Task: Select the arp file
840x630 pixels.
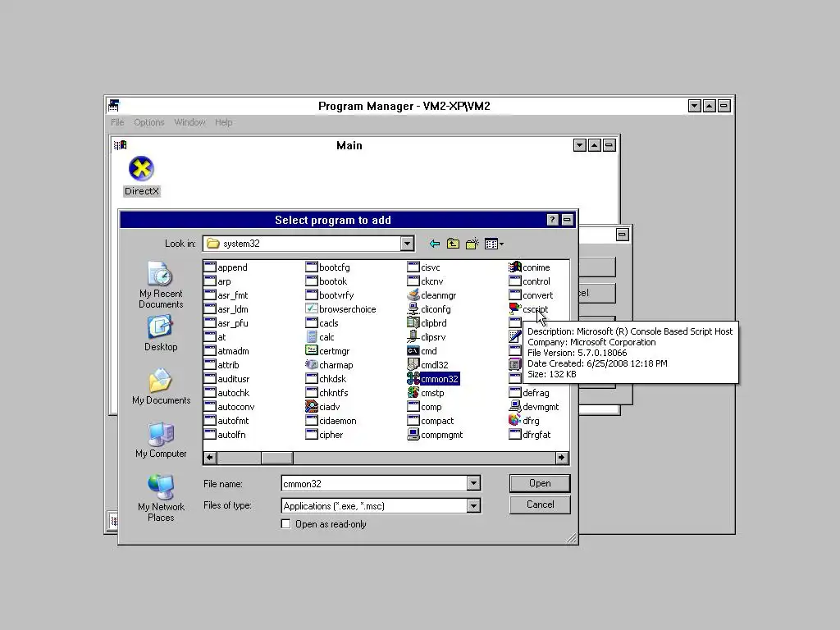Action: pyautogui.click(x=217, y=281)
